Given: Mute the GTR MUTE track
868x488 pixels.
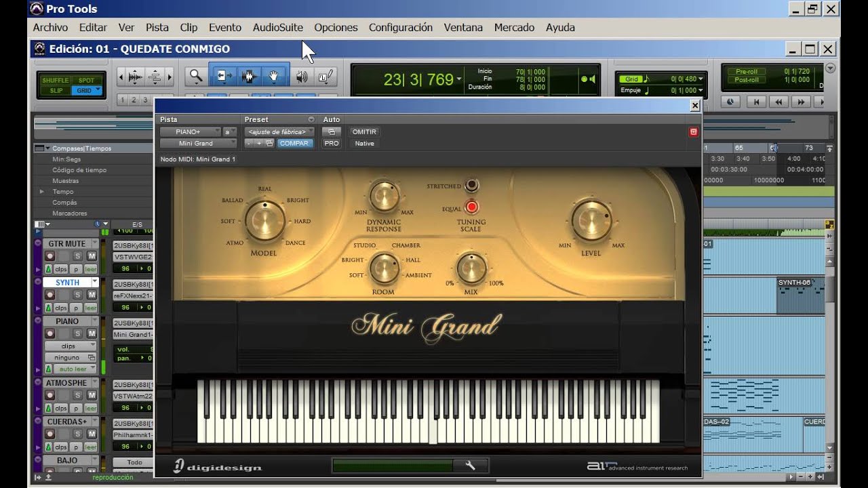Looking at the screenshot, I should (91, 256).
